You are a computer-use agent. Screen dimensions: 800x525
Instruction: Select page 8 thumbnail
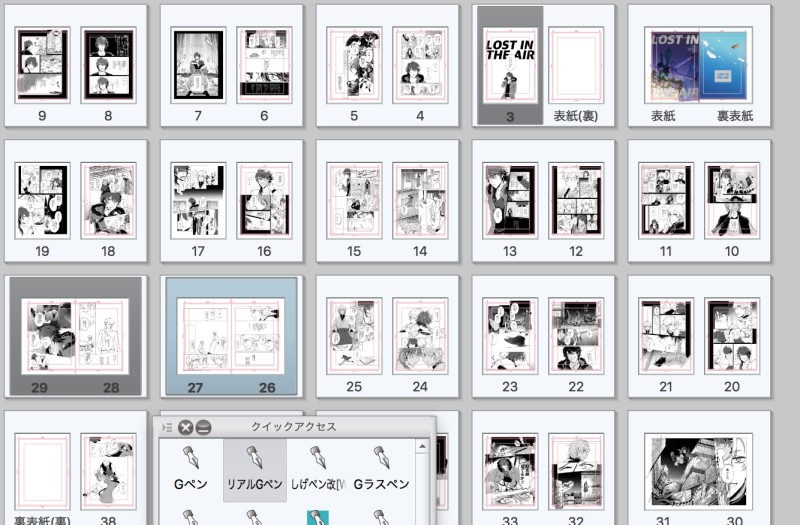click(108, 65)
